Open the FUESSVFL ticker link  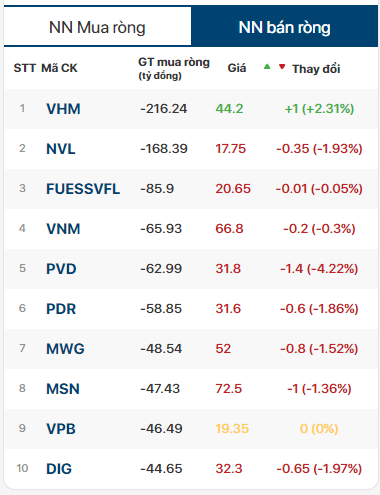(x=83, y=189)
